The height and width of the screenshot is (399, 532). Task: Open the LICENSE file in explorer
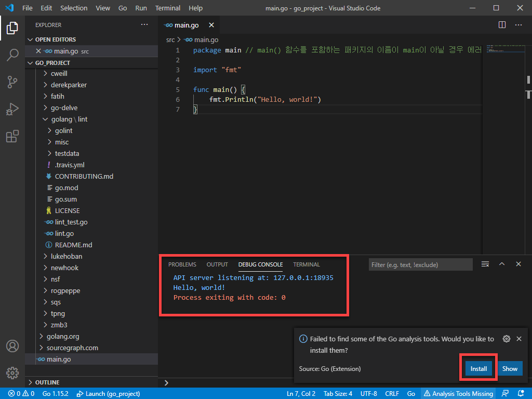(x=67, y=210)
